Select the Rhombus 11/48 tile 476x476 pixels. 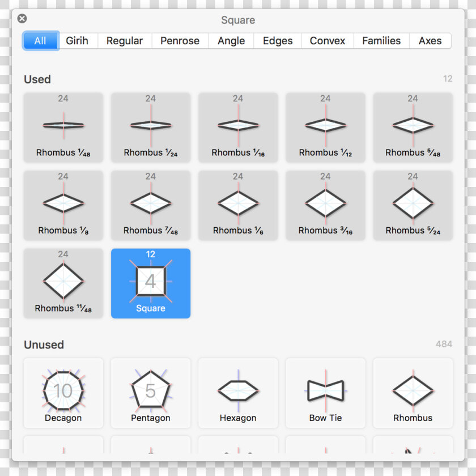pos(63,283)
